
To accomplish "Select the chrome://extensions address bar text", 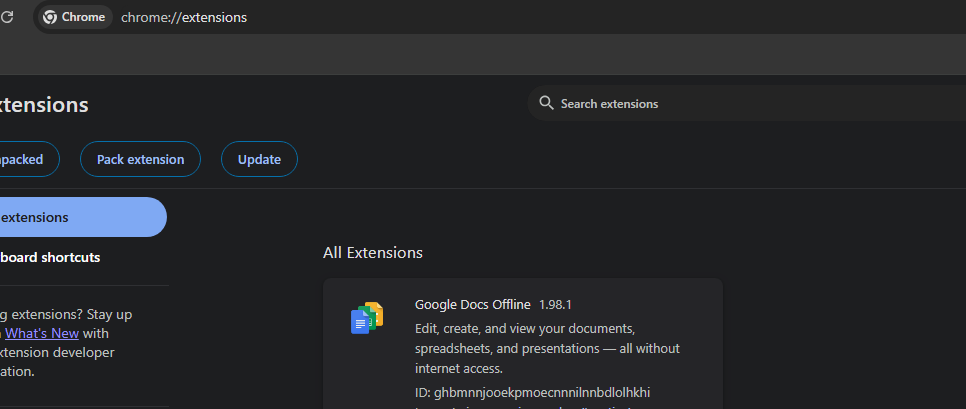I will 184,17.
